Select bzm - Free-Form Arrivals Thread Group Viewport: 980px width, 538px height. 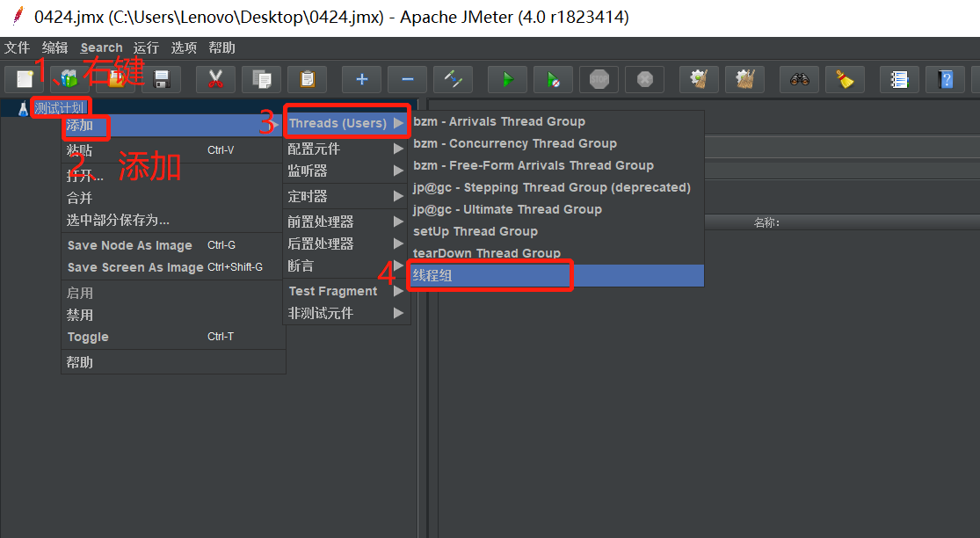coord(557,165)
